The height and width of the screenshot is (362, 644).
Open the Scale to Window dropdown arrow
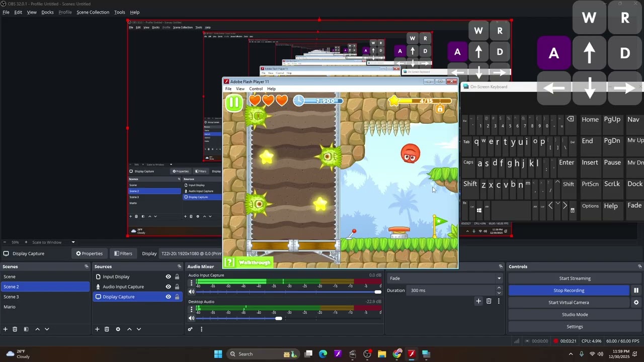tap(73, 242)
